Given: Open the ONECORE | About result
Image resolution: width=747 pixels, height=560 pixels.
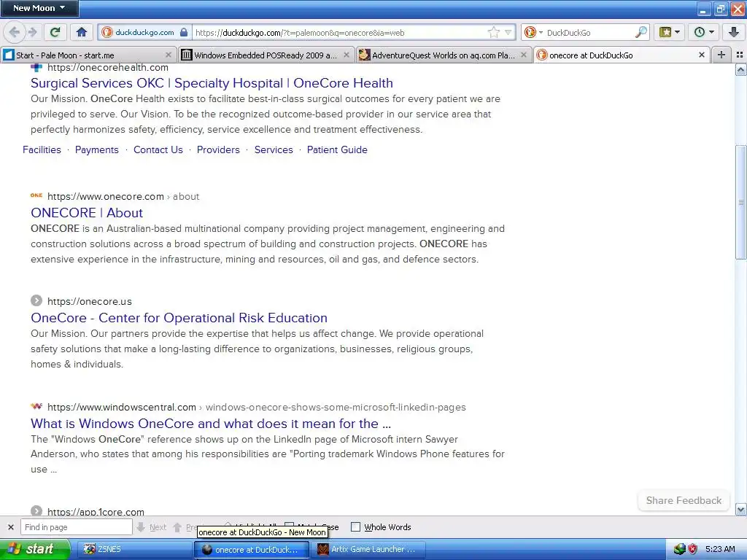Looking at the screenshot, I should click(87, 212).
